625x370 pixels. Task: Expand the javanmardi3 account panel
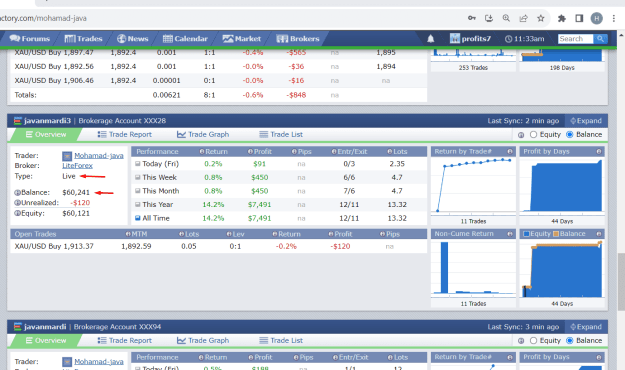tap(586, 121)
